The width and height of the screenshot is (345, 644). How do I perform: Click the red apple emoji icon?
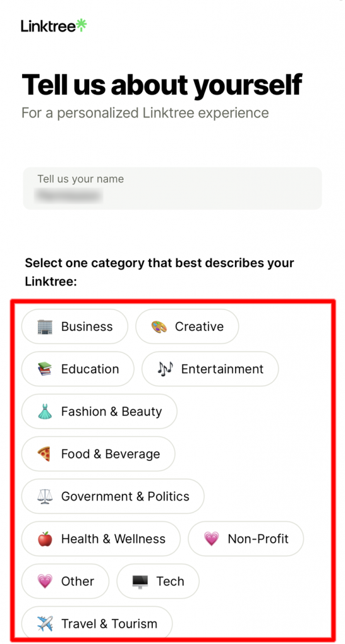pyautogui.click(x=45, y=539)
